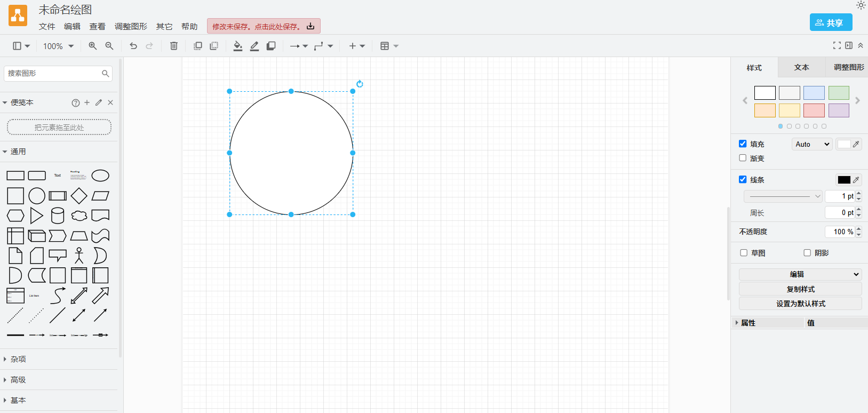Pick the diamond shape from the general shapes
Screen dimensions: 868x413
point(79,196)
